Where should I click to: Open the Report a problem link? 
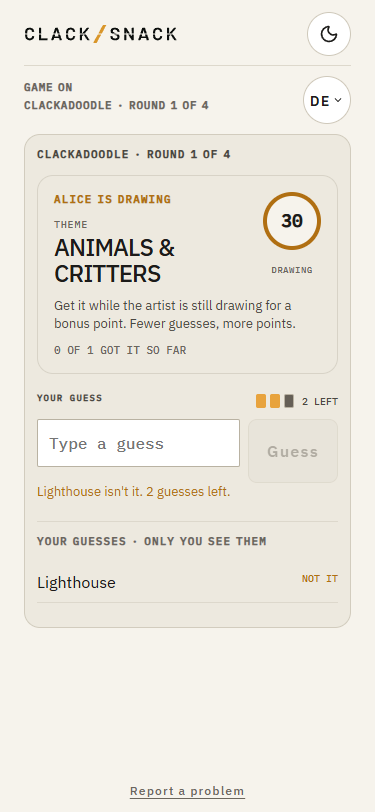pyautogui.click(x=187, y=791)
